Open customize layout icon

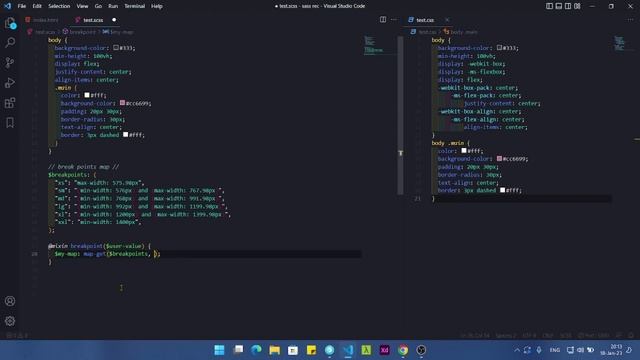click(x=577, y=6)
